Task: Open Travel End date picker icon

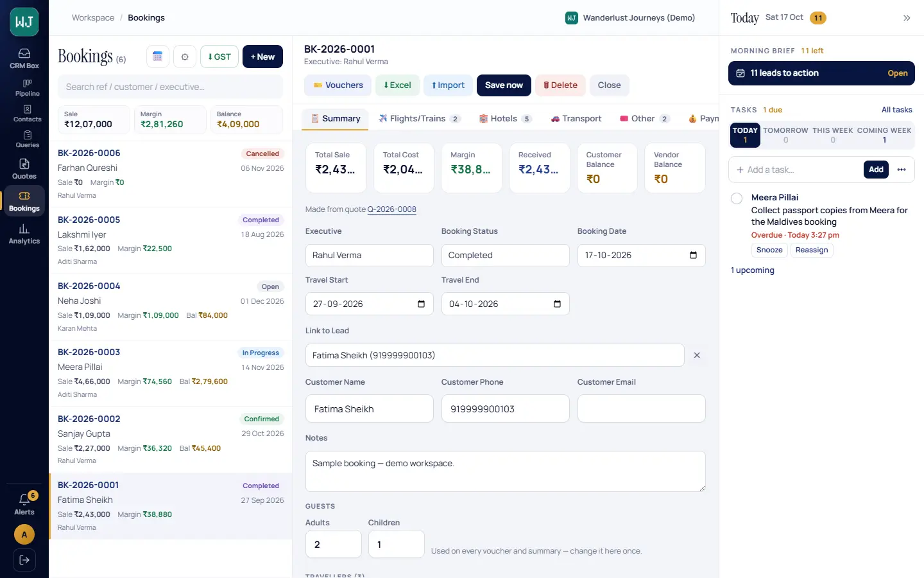Action: coord(557,304)
